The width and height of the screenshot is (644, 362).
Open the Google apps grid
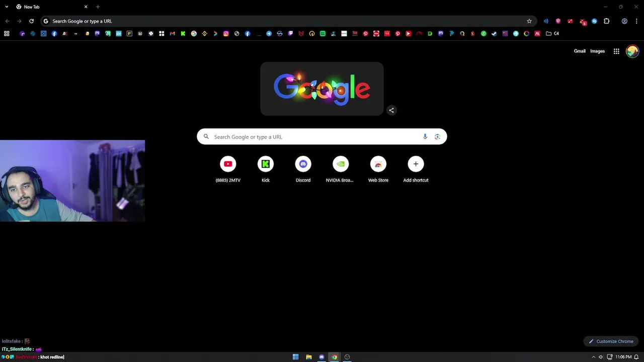click(x=616, y=51)
